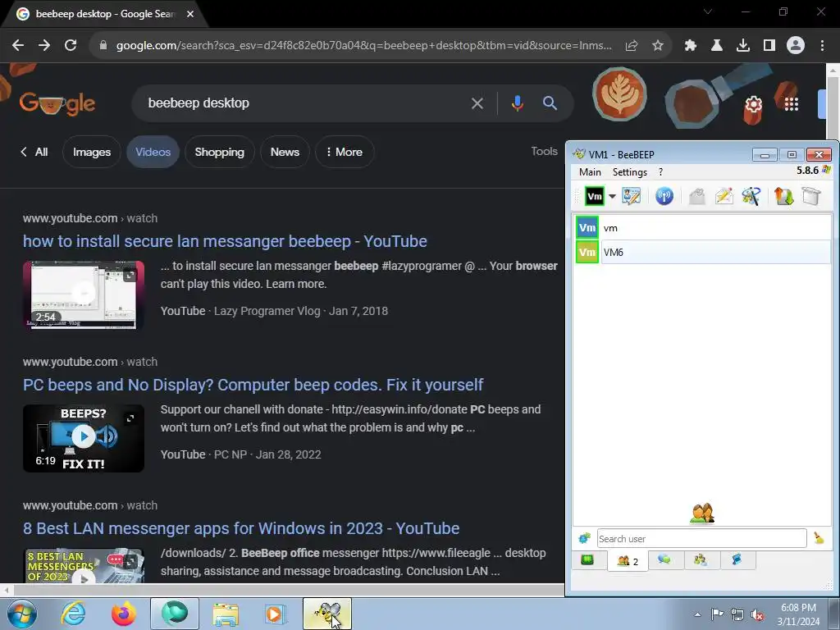Launch Internet Explorer from taskbar

[x=73, y=614]
